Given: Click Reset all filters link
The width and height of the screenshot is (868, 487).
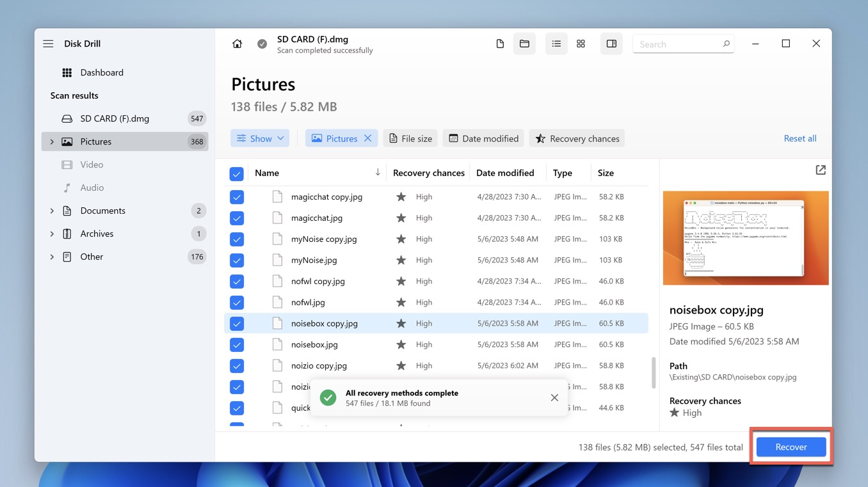Looking at the screenshot, I should (800, 138).
